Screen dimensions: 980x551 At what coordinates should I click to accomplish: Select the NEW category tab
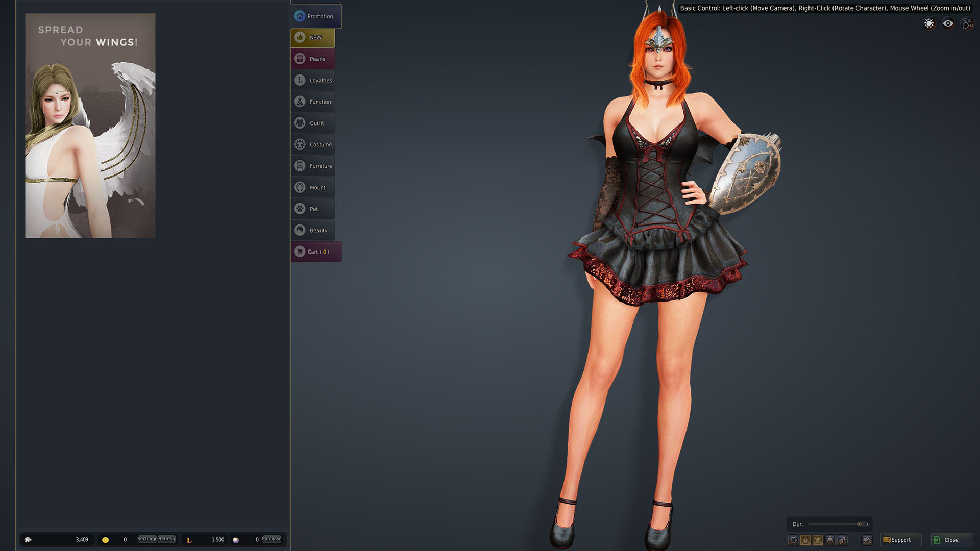pyautogui.click(x=312, y=38)
